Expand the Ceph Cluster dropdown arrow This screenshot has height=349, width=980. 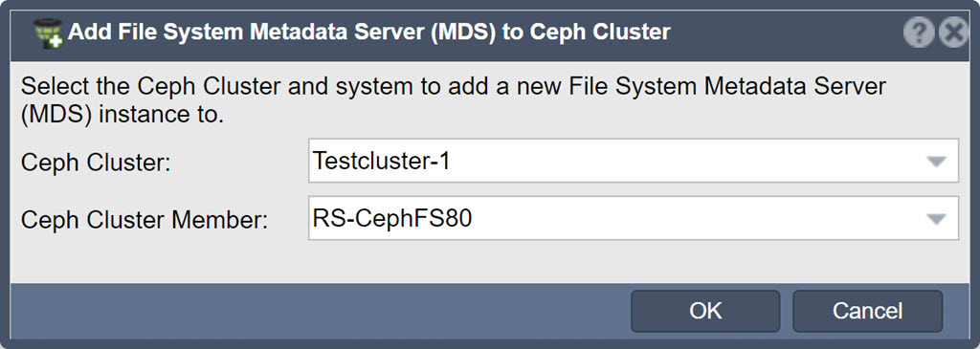936,162
